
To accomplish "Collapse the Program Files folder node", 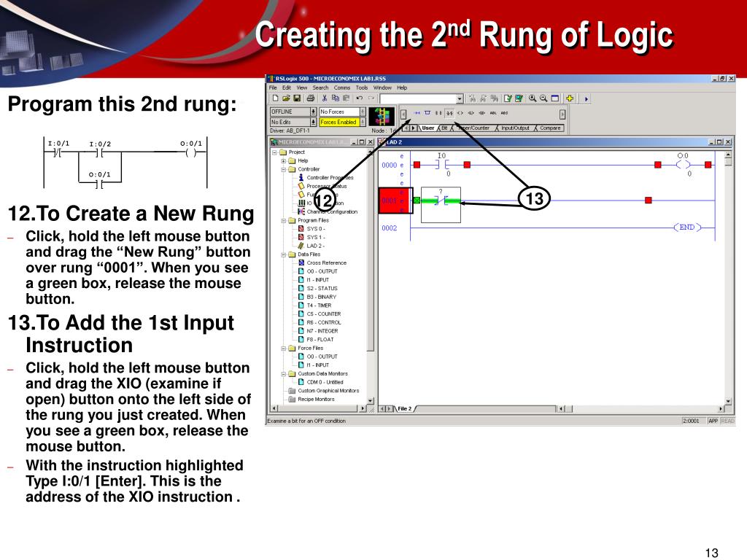I will tap(284, 221).
